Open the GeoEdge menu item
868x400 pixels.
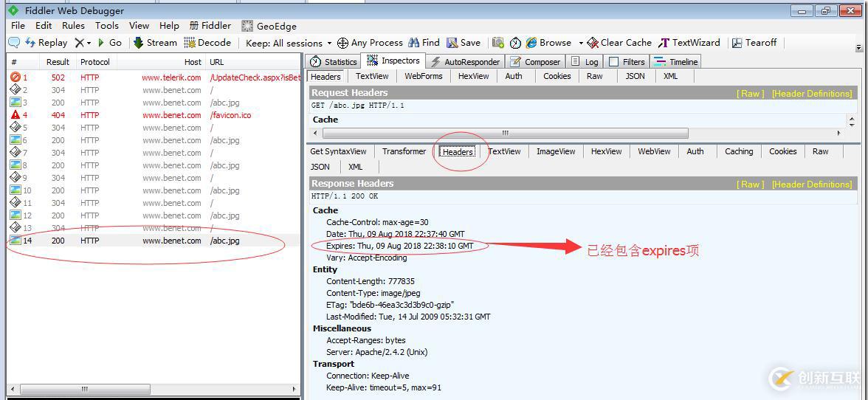click(269, 26)
